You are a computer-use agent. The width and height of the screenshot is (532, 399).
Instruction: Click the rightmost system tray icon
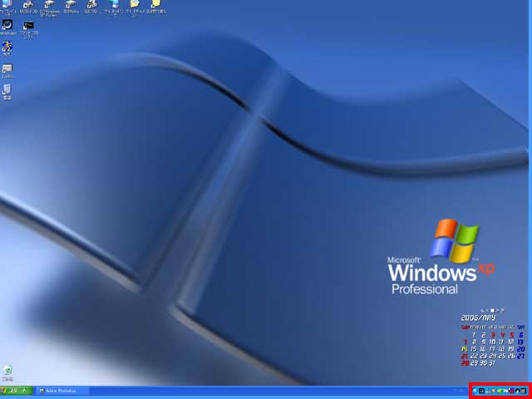pyautogui.click(x=525, y=391)
